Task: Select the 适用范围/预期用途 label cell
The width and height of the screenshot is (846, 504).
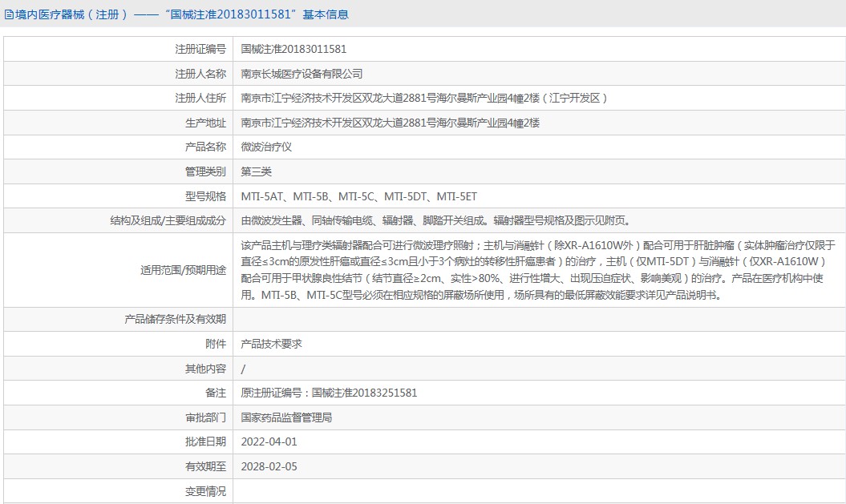Action: 118,270
